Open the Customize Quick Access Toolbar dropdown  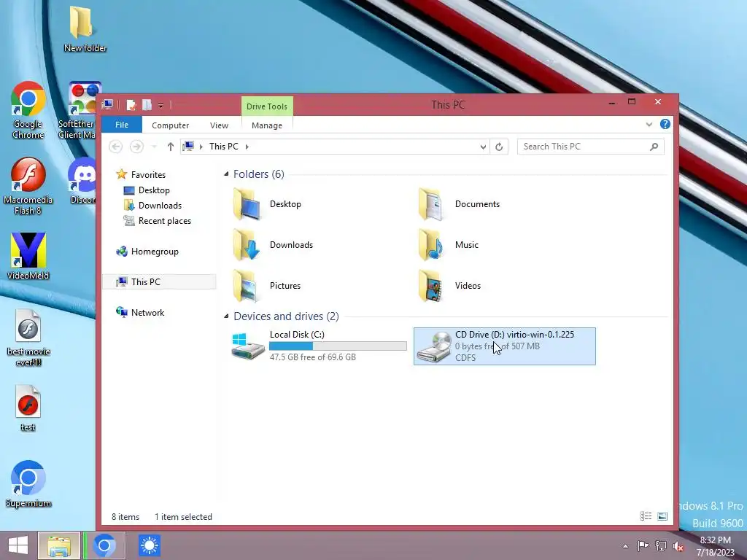(x=161, y=105)
